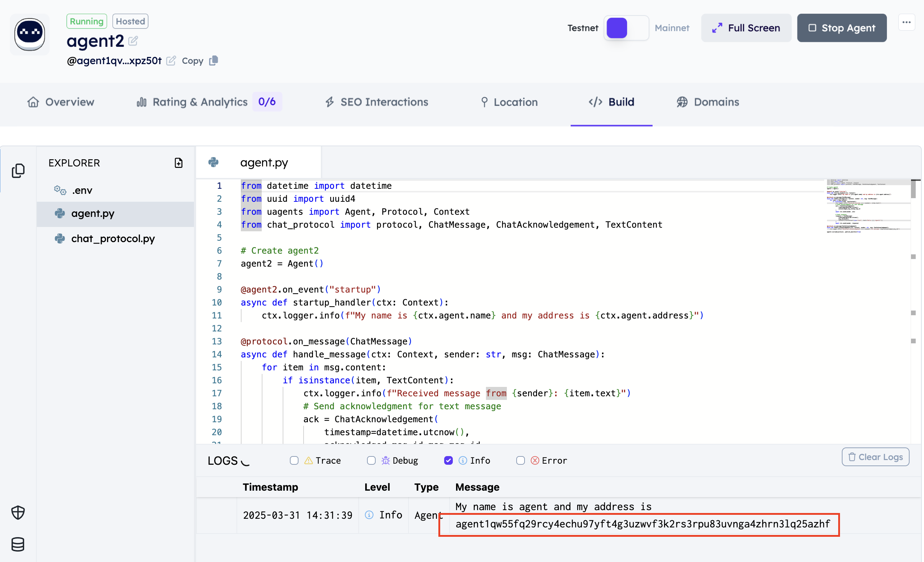
Task: Enable the Error log filter checkbox
Action: coord(521,460)
